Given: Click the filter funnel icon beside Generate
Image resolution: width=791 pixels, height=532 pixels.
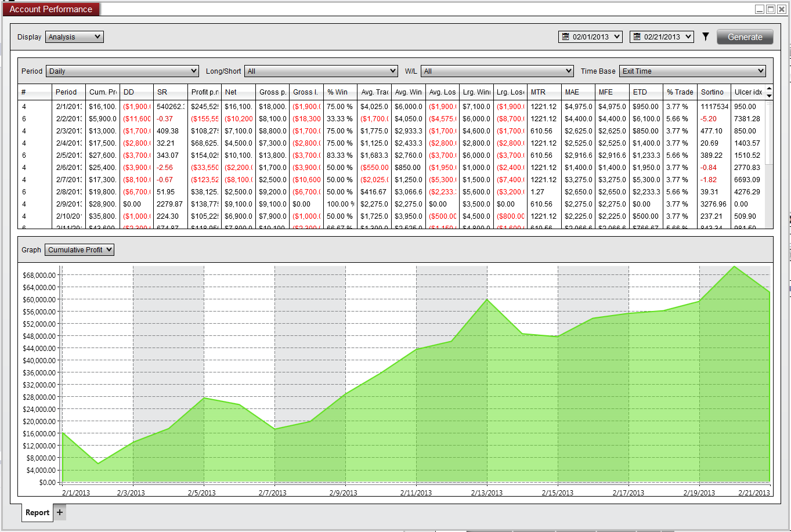Looking at the screenshot, I should click(705, 37).
